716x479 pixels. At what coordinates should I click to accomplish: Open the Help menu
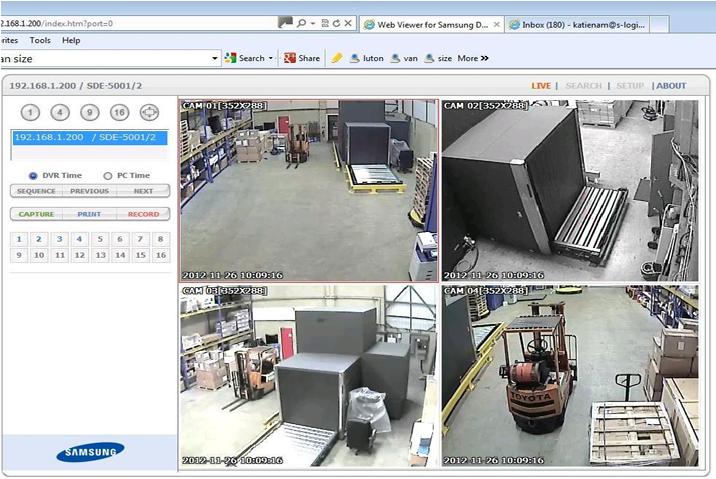click(71, 40)
